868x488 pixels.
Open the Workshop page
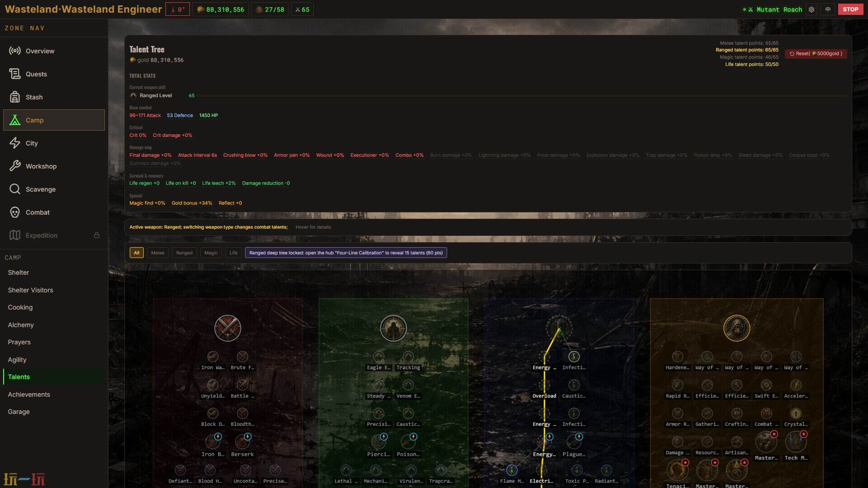click(54, 166)
